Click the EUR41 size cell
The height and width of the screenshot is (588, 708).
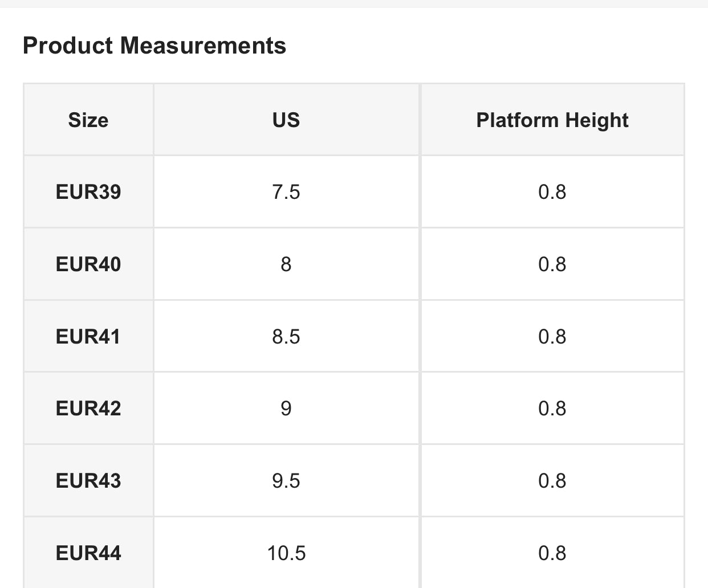click(88, 337)
